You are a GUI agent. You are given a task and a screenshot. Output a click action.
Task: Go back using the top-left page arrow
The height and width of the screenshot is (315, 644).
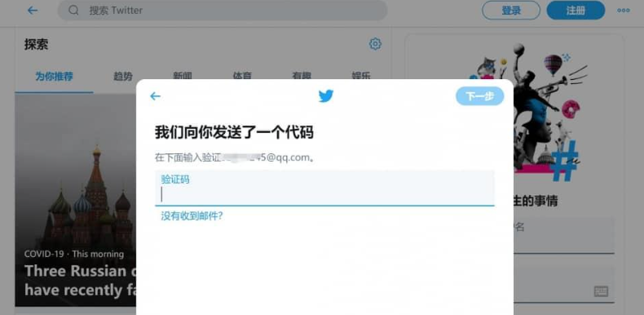32,11
